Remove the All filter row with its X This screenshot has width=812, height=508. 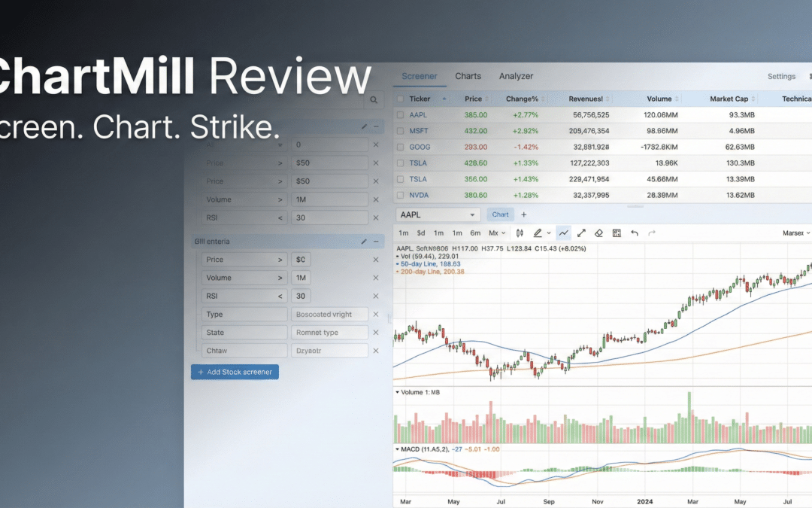click(376, 144)
